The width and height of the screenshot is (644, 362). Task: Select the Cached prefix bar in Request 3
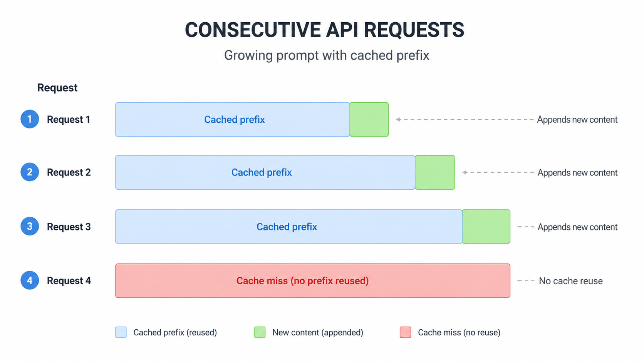tap(289, 227)
